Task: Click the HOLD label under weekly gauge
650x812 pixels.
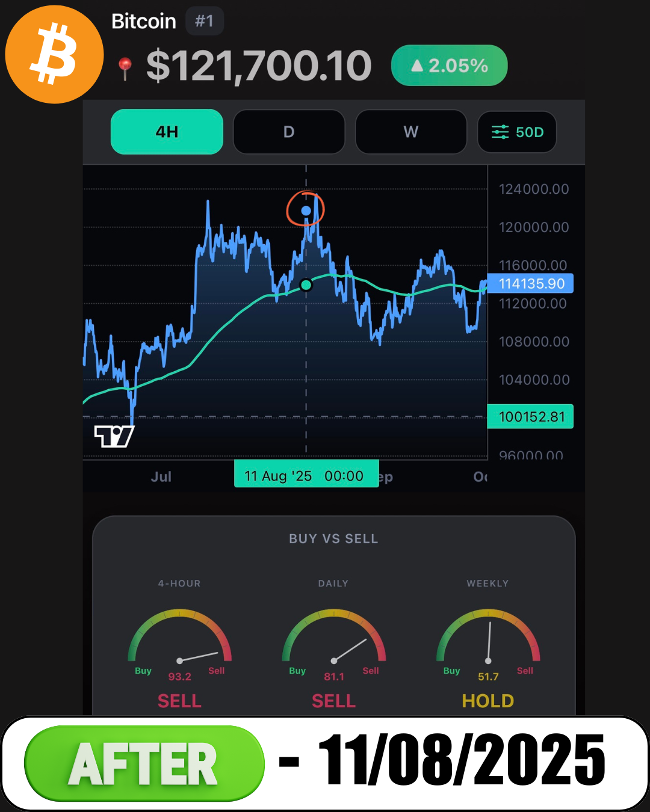Action: (488, 701)
